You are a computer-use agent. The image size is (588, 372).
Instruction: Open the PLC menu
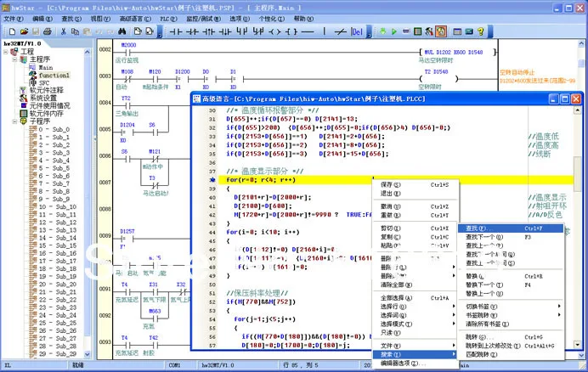[168, 19]
